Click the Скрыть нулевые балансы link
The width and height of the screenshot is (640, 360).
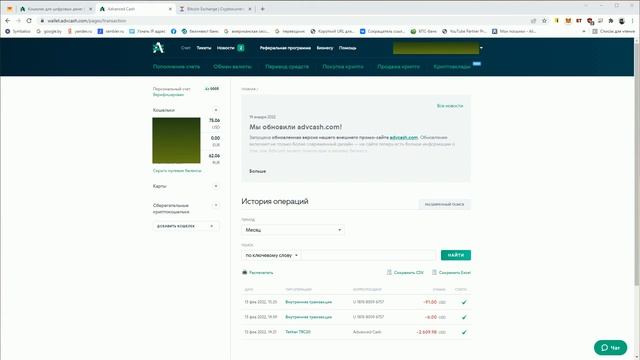(177, 171)
